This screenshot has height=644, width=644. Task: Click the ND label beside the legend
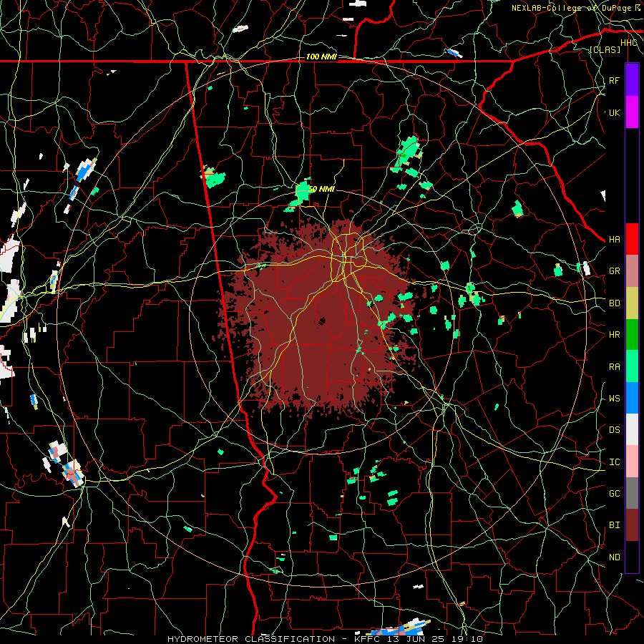pos(614,557)
